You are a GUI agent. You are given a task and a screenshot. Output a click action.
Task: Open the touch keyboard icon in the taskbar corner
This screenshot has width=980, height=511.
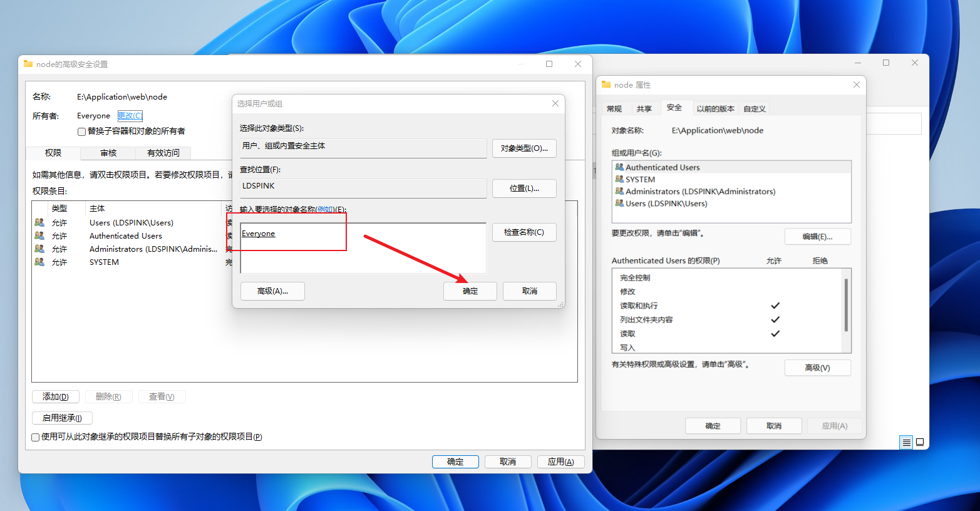pyautogui.click(x=905, y=442)
